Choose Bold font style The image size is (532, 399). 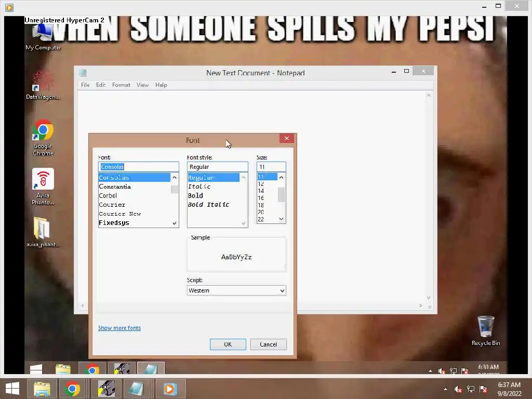pyautogui.click(x=214, y=195)
